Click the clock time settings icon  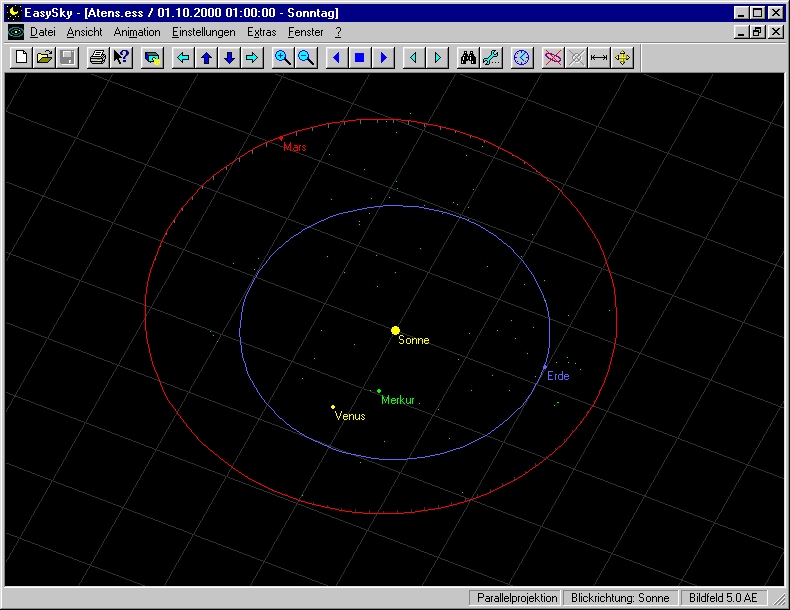(x=522, y=58)
